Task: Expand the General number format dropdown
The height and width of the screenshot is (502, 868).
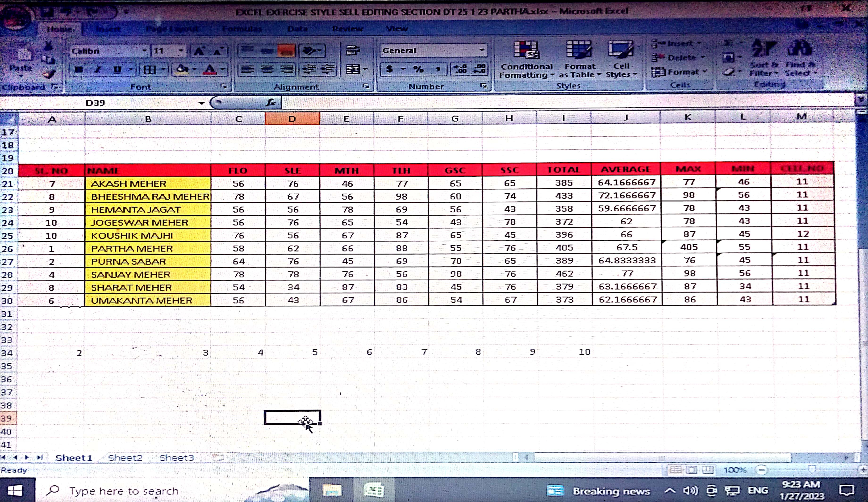Action: [x=482, y=50]
